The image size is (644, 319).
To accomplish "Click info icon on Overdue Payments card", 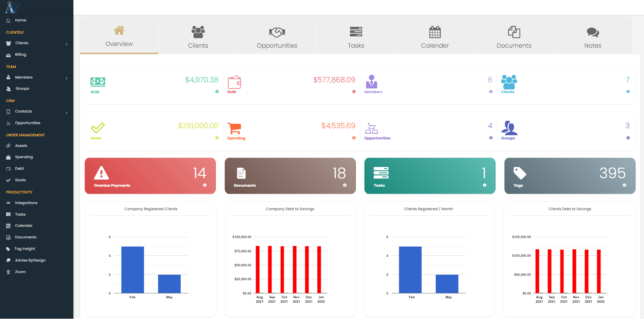I will (x=205, y=185).
